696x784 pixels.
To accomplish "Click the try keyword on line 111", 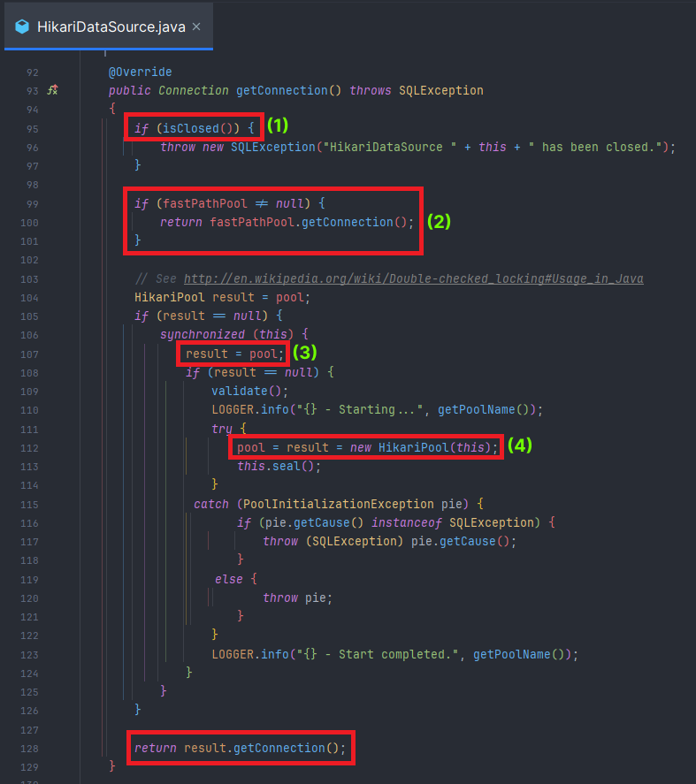I will 222,429.
